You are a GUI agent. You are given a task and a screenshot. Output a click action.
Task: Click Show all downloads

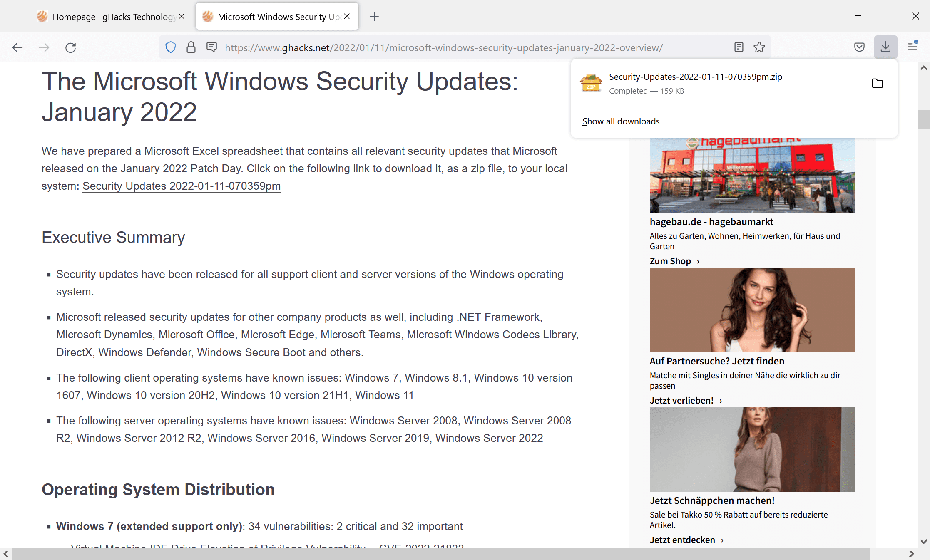click(x=621, y=121)
